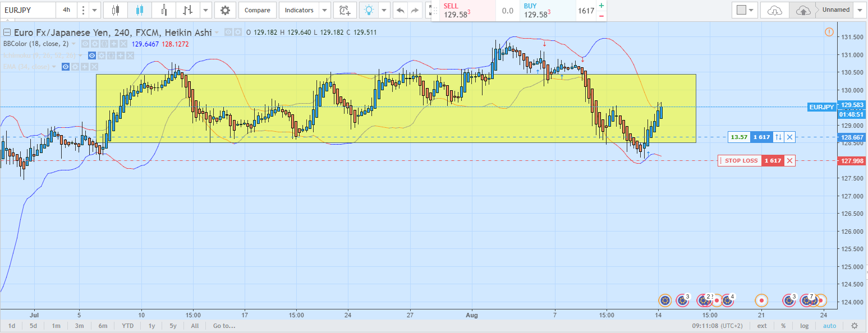Load chart layout from cloud
The height and width of the screenshot is (333, 868).
(x=774, y=10)
